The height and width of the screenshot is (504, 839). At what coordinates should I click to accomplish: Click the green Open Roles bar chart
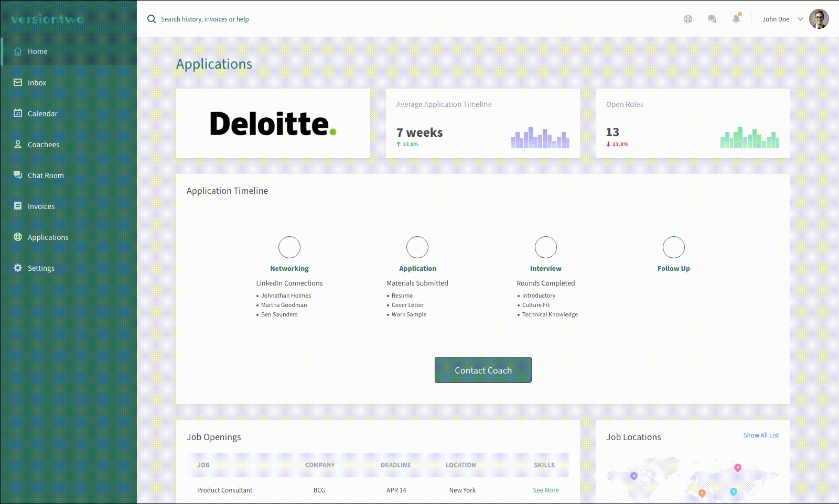point(750,137)
